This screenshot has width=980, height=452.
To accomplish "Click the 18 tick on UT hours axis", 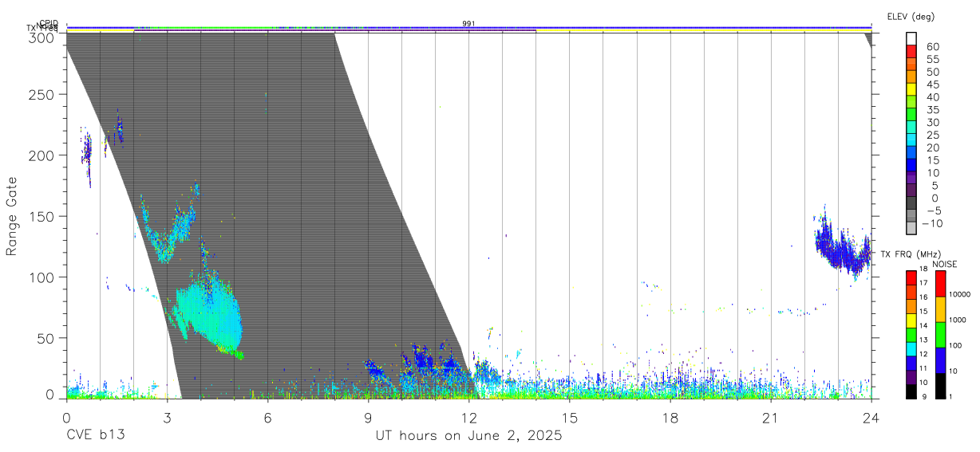I will (x=670, y=418).
